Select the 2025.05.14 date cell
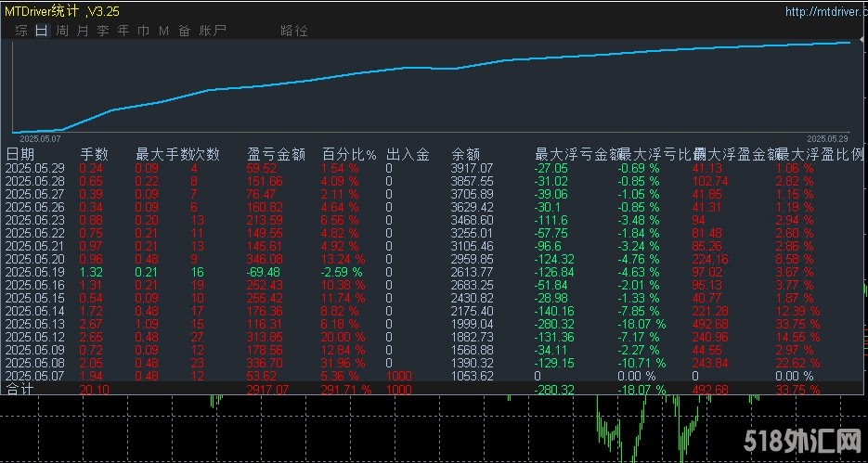868x463 pixels. click(34, 312)
